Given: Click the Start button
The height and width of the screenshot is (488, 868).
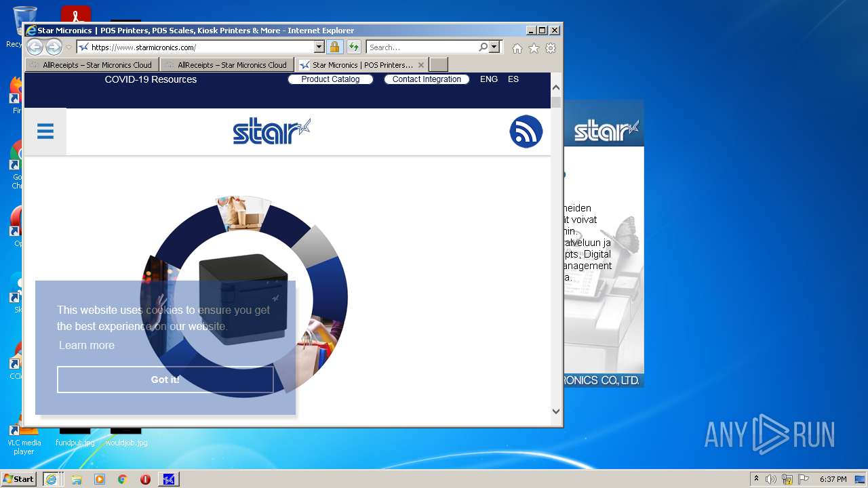Looking at the screenshot, I should (x=19, y=479).
